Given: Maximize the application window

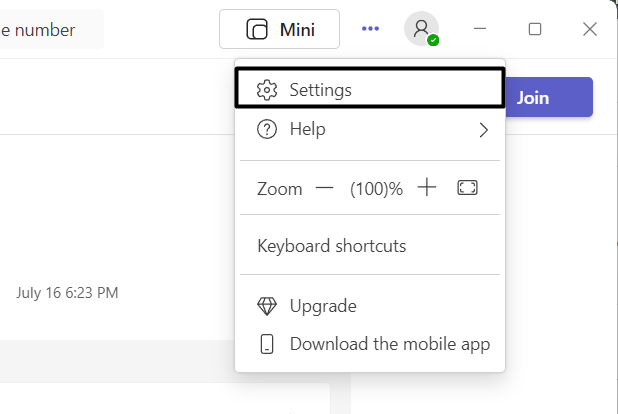Looking at the screenshot, I should coord(535,29).
